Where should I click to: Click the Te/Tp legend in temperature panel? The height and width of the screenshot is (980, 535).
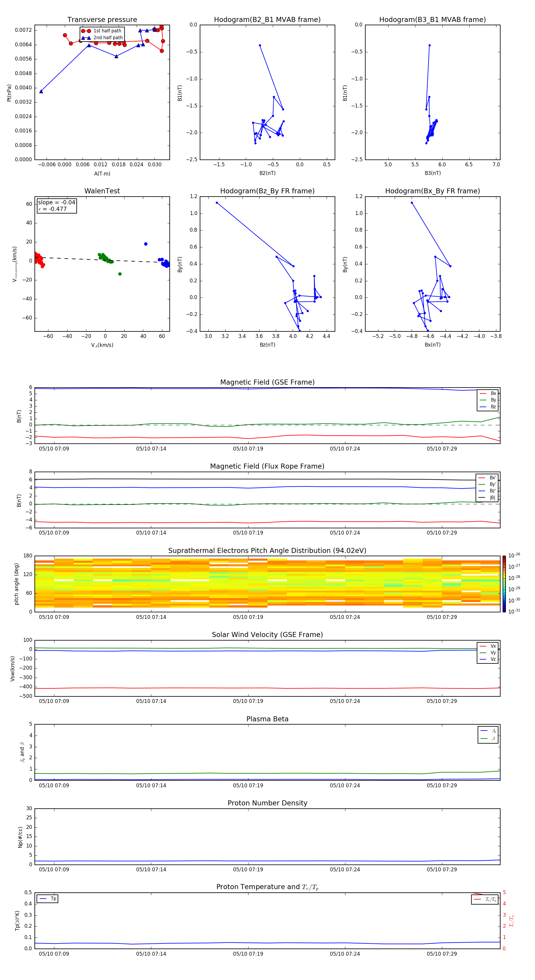tap(485, 899)
